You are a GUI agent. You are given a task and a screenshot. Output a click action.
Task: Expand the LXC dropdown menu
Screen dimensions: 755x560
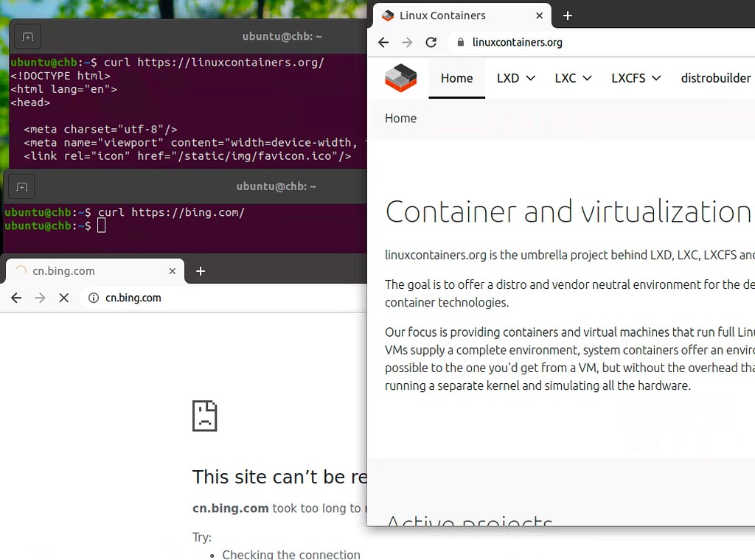pos(572,78)
